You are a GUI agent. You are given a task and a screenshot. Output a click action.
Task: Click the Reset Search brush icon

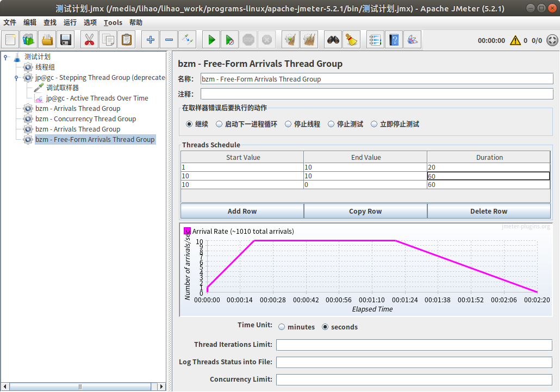(x=352, y=40)
